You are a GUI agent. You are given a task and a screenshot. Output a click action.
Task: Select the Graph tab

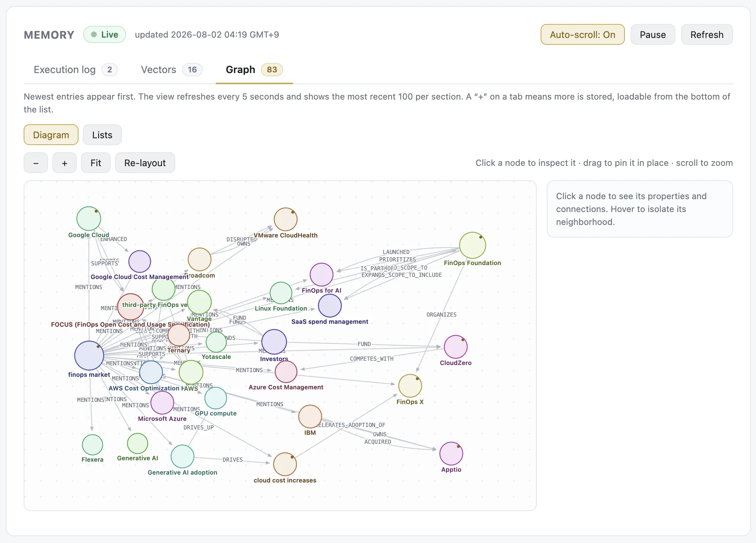[254, 69]
